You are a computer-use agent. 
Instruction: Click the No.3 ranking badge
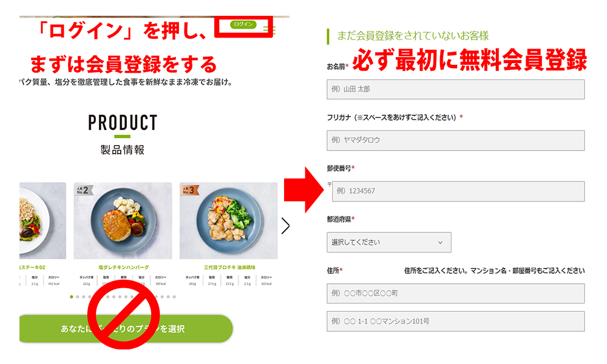coord(189,189)
